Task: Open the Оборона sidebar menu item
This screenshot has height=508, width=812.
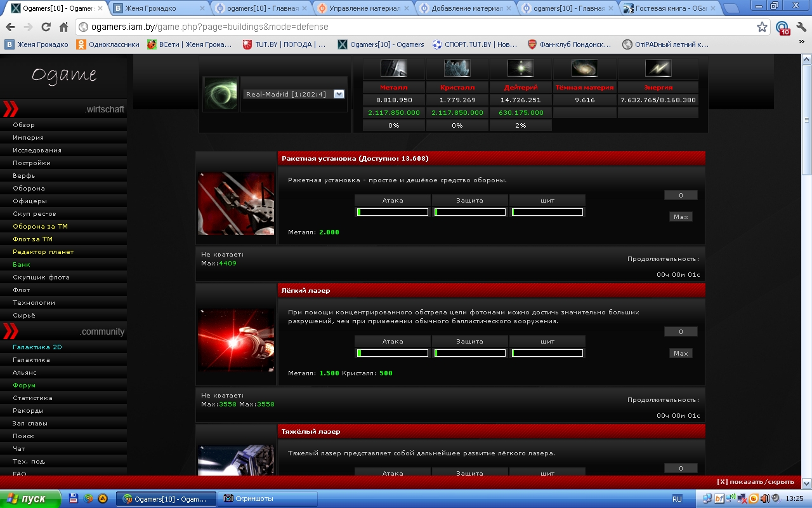Action: [x=29, y=189]
